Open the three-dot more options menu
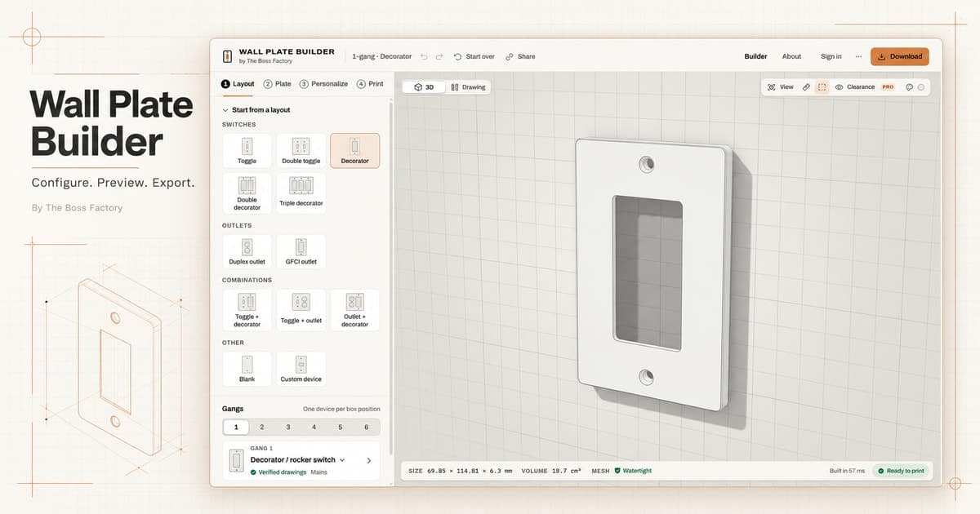 (x=857, y=56)
